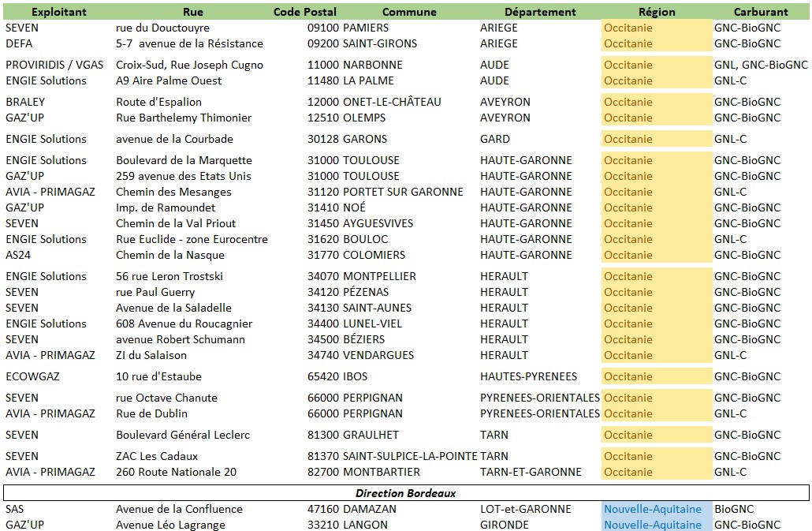Select the Département column header
Screen dimensions: 812x531
click(540, 12)
